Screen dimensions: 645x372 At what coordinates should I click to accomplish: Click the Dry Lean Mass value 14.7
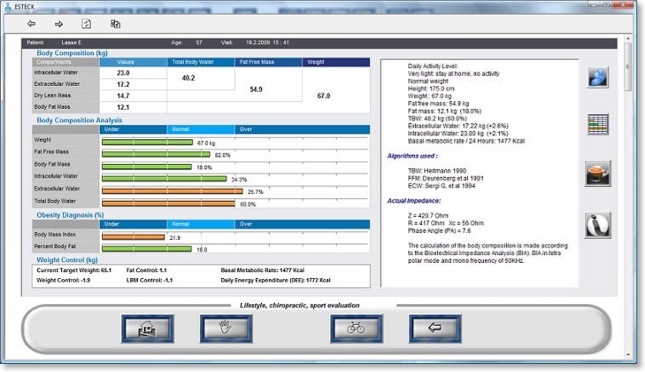[x=123, y=96]
